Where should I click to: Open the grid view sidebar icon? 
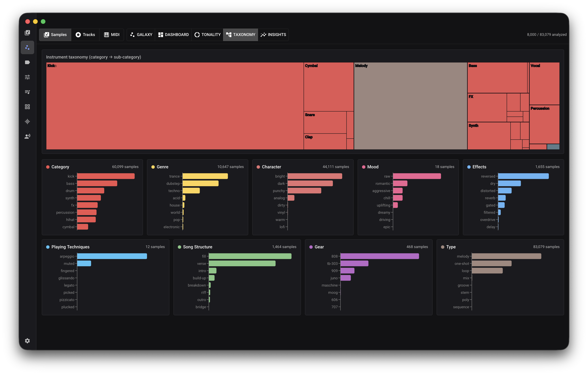click(x=27, y=107)
